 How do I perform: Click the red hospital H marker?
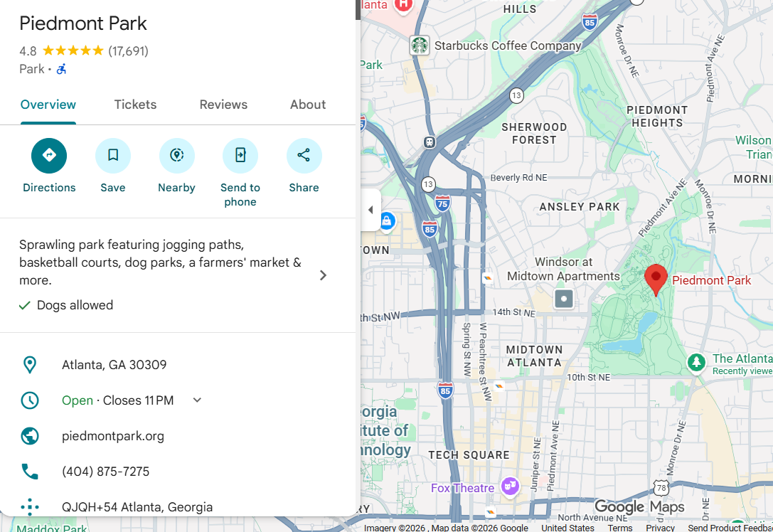[x=403, y=6]
